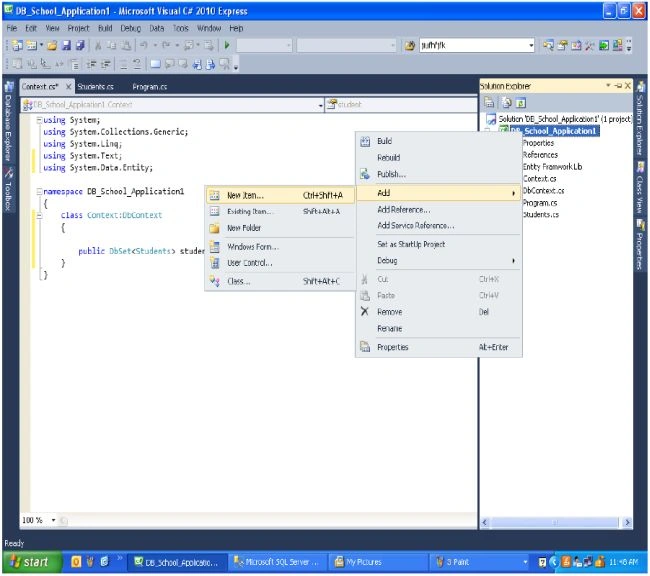
Task: Open the Database Explorer side tab
Action: (x=8, y=122)
